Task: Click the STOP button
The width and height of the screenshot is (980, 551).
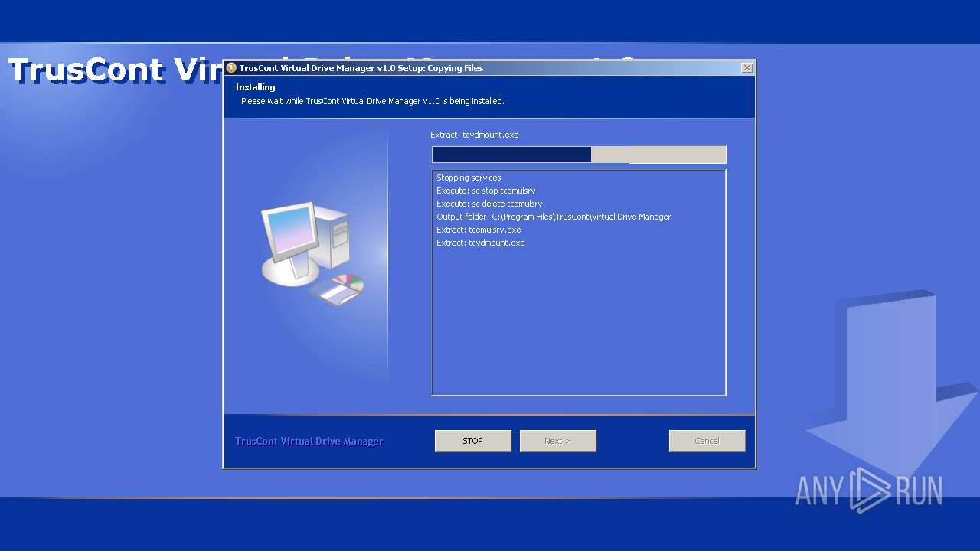Action: [x=472, y=441]
